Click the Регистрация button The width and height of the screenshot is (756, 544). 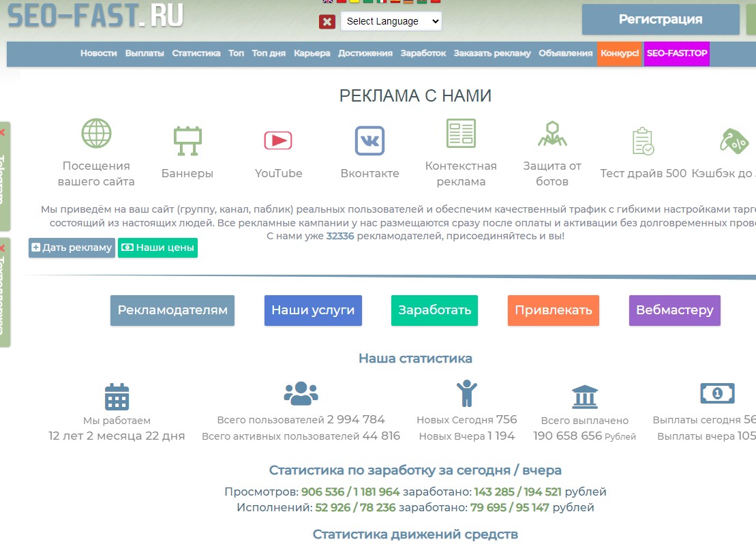(661, 19)
